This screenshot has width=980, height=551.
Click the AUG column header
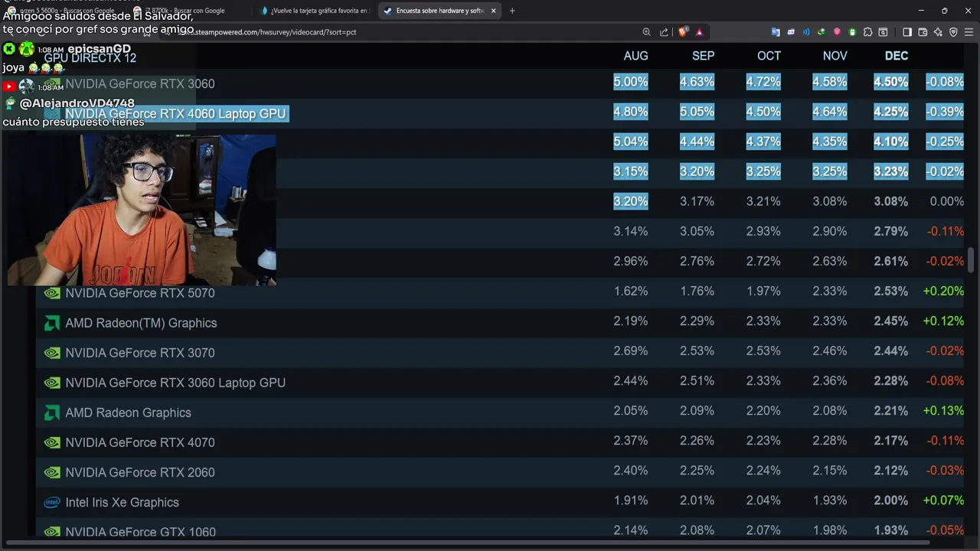pos(635,56)
